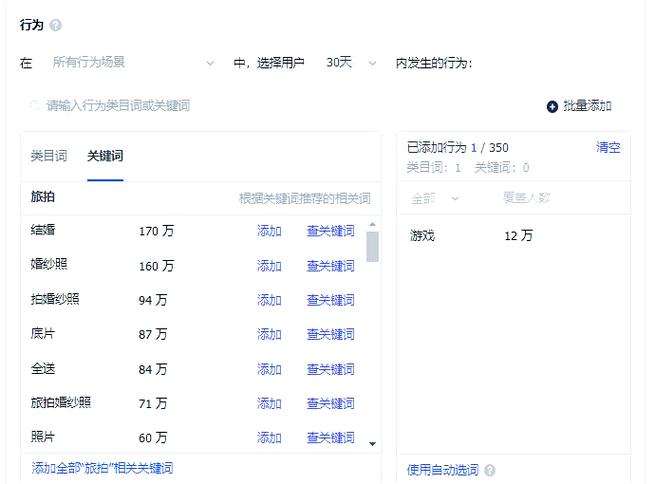The image size is (655, 484).
Task: Click 添加 for 照片 keyword
Action: [x=269, y=438]
